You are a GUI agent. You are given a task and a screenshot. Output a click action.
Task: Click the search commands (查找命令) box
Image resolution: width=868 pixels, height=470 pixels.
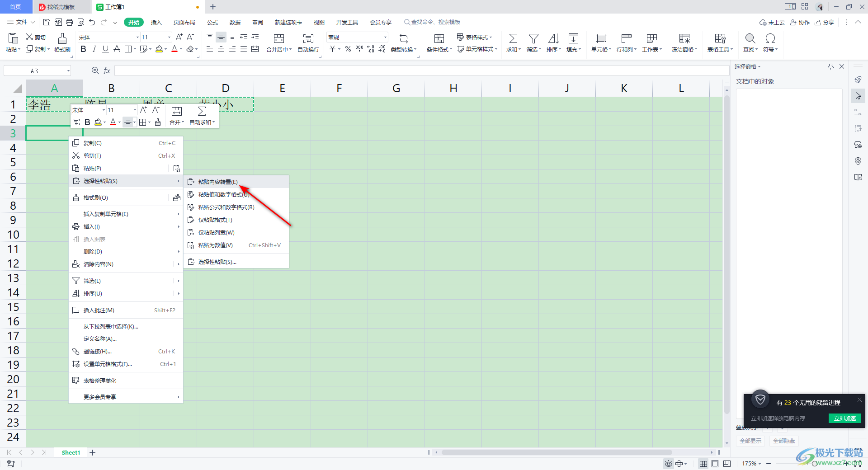pyautogui.click(x=432, y=22)
